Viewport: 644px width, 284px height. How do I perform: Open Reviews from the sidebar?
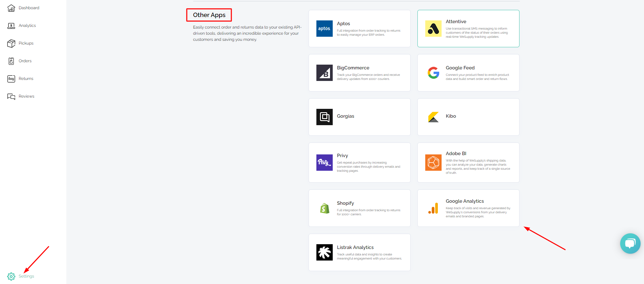pos(27,96)
